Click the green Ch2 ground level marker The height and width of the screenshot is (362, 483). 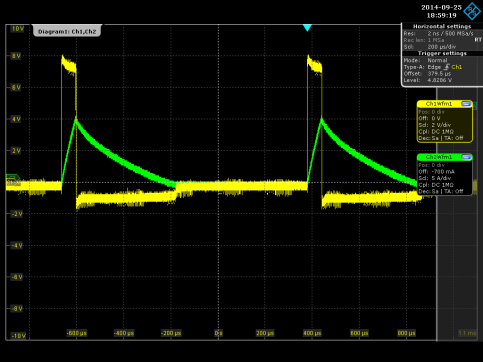13,177
